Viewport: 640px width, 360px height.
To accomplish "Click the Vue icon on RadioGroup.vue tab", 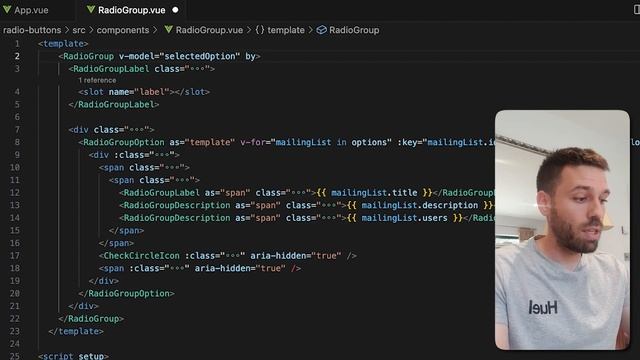I will point(91,10).
